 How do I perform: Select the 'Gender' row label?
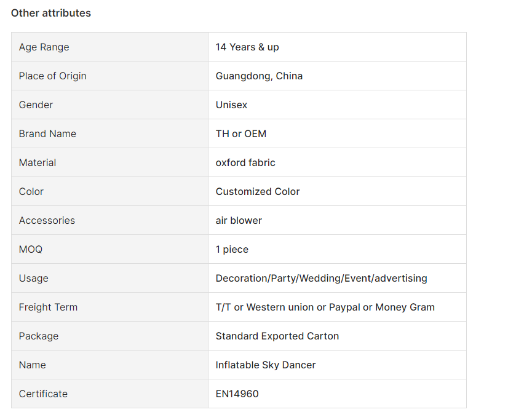pyautogui.click(x=36, y=105)
